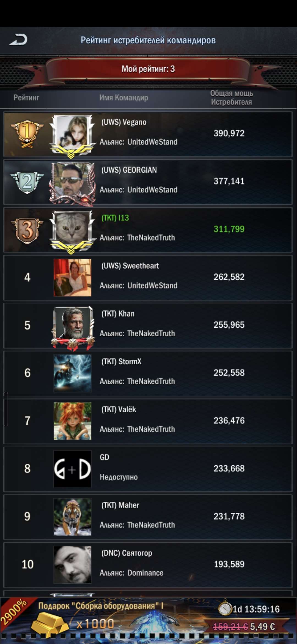This screenshot has height=644, width=297.
Task: Tap Maher's tiger avatar
Action: click(x=72, y=517)
